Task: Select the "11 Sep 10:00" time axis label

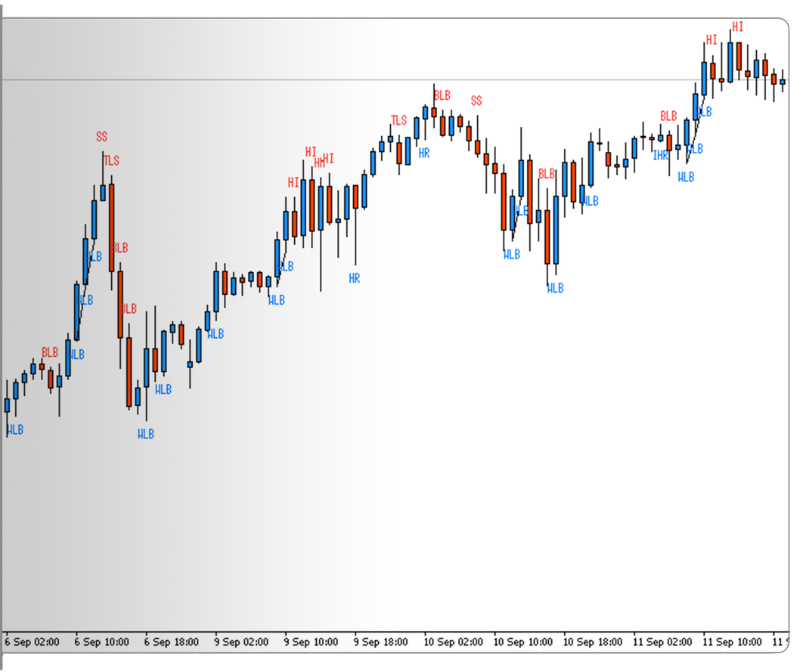Action: 732,642
